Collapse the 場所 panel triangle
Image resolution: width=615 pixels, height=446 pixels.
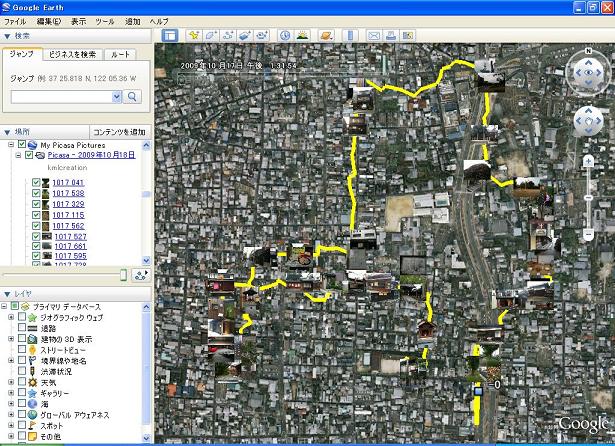pyautogui.click(x=7, y=132)
